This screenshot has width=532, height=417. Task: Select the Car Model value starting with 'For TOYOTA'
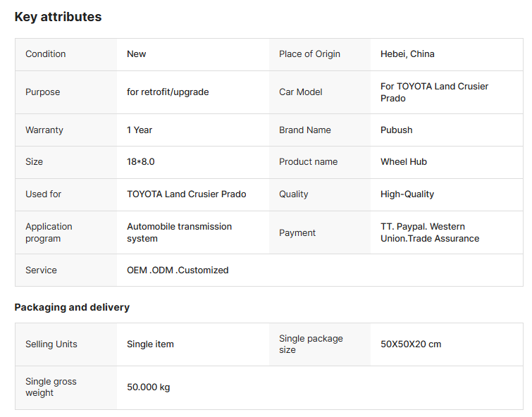click(434, 92)
